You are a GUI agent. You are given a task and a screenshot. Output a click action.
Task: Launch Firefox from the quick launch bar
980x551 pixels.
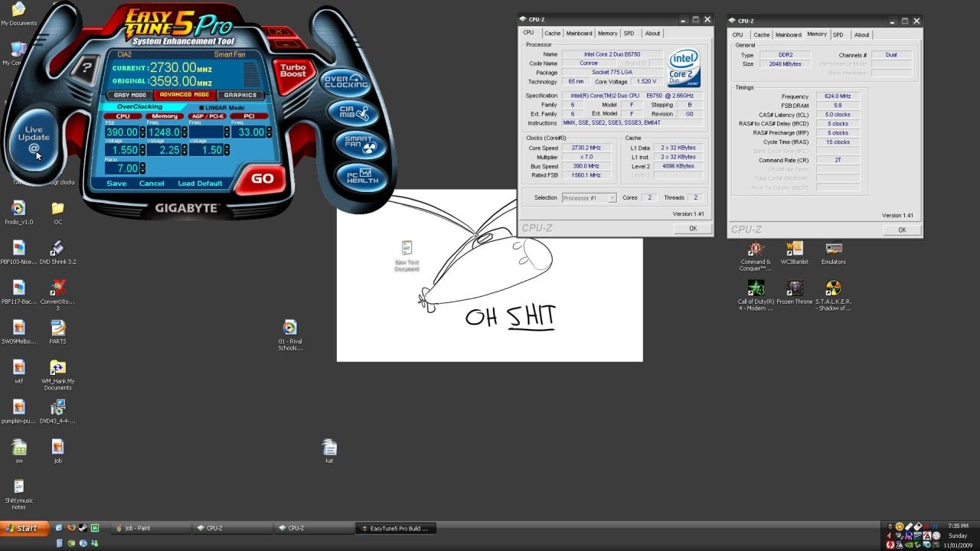pyautogui.click(x=71, y=528)
